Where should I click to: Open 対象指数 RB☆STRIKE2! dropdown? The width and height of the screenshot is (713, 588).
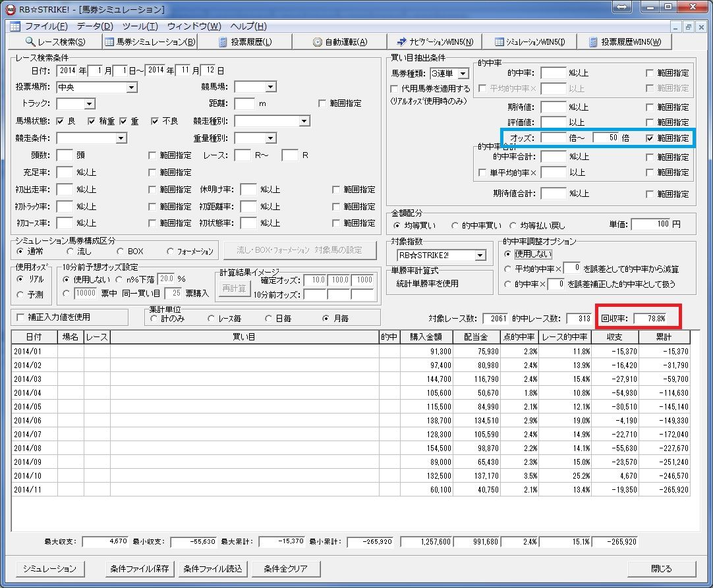(x=480, y=255)
